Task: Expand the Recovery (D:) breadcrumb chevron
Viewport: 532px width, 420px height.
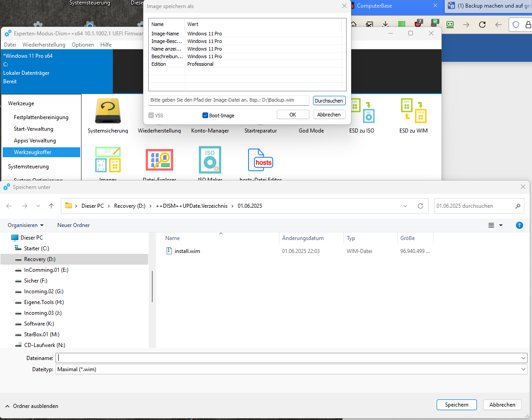Action: click(150, 206)
